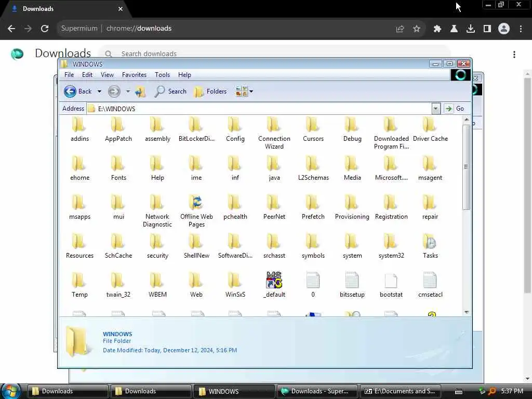Switch to Downloads - Supermium taskbar button

click(x=317, y=391)
